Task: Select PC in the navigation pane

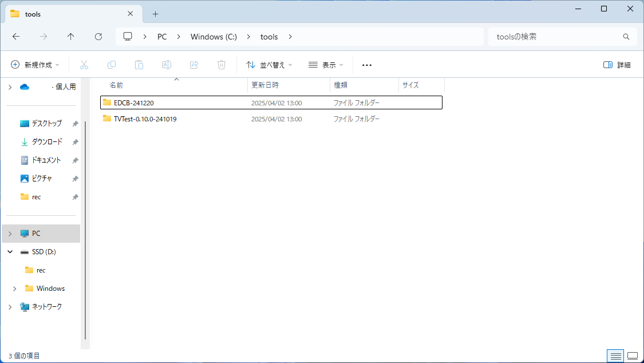Action: (41, 233)
